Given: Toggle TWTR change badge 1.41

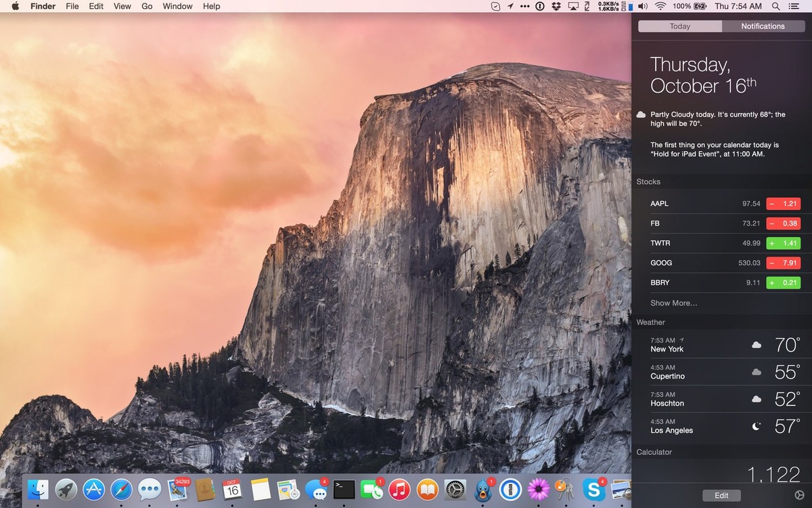Looking at the screenshot, I should (x=783, y=243).
